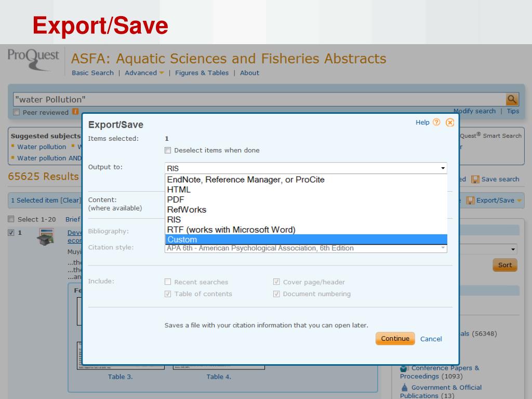532x399 pixels.
Task: Go to Basic Search
Action: [x=92, y=73]
